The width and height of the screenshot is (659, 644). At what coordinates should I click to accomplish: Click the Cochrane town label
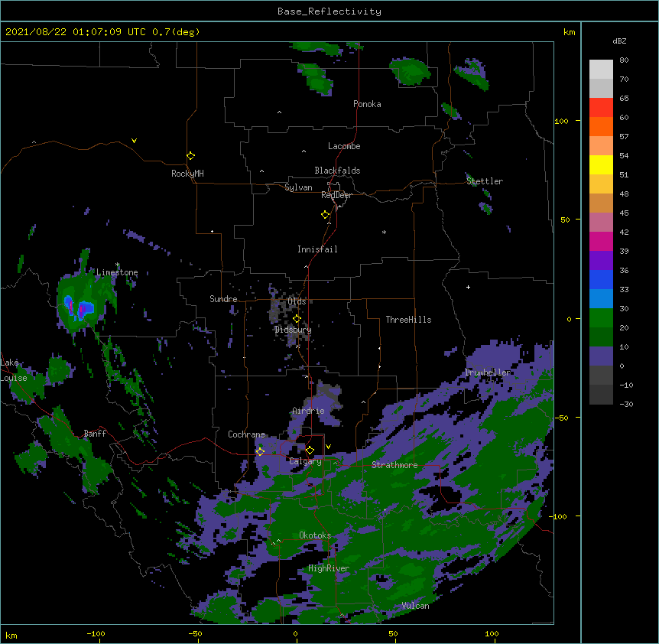point(246,434)
